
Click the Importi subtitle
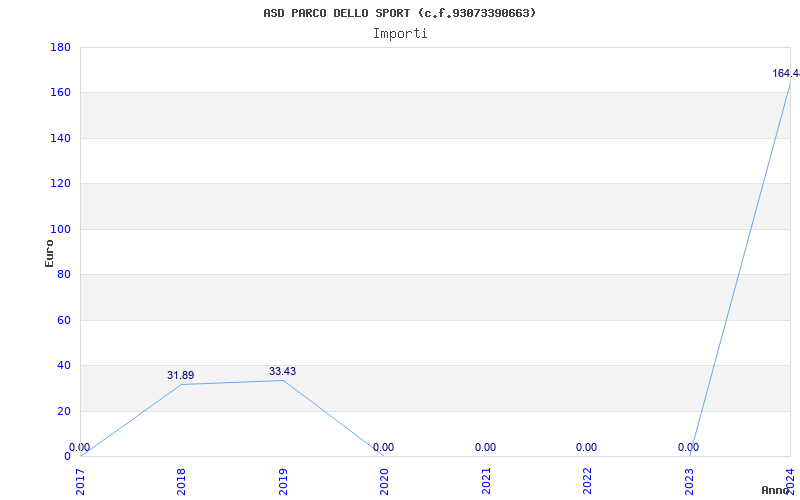(x=400, y=34)
